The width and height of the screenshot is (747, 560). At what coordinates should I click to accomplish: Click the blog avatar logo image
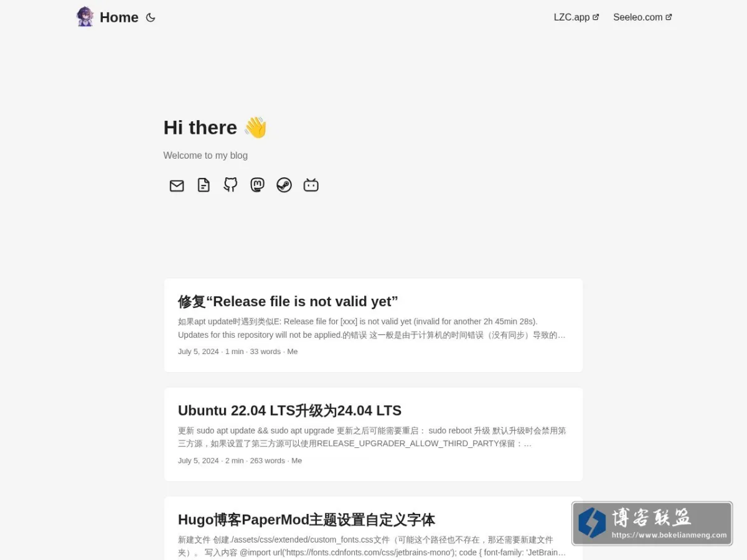click(x=85, y=17)
